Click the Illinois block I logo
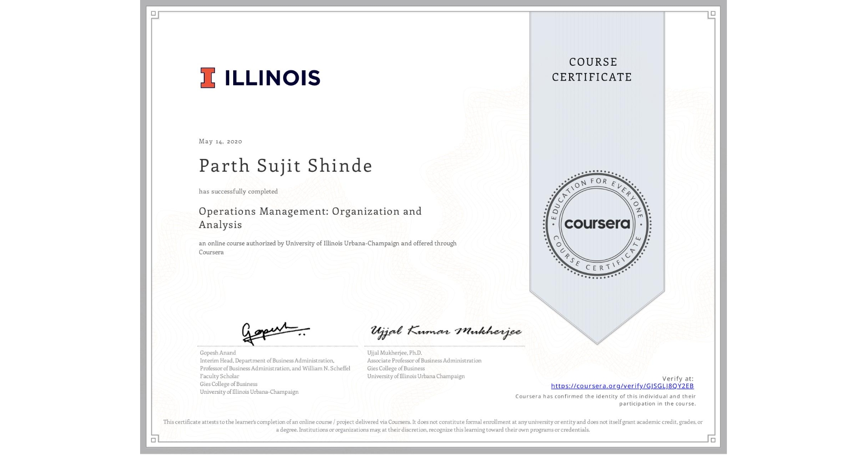 208,77
